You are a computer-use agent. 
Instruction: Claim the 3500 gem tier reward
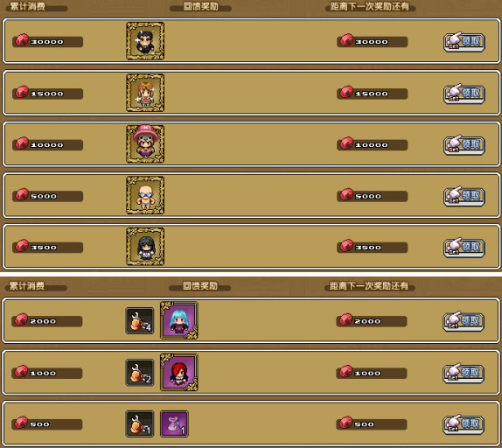(x=464, y=248)
